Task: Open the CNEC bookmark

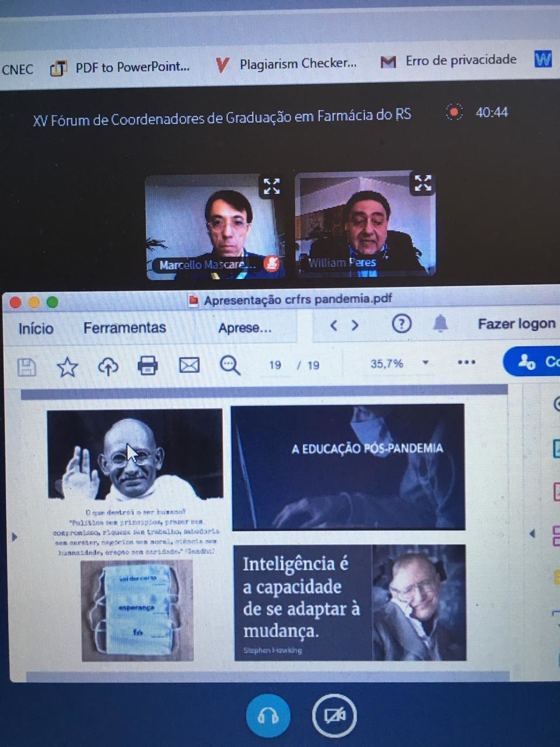Action: [x=17, y=69]
